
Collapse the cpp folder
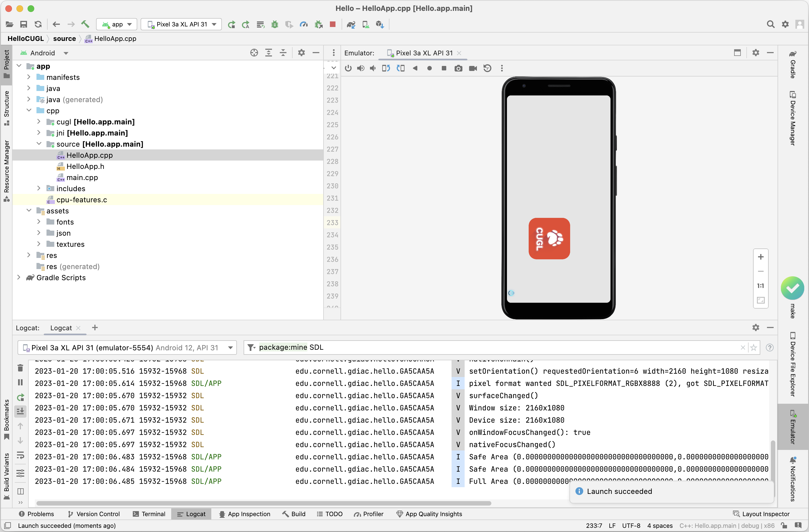point(29,110)
